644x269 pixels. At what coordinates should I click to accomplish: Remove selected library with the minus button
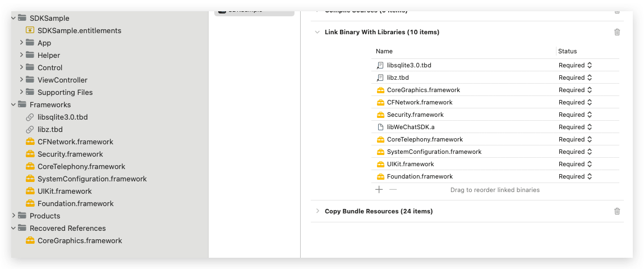point(393,190)
